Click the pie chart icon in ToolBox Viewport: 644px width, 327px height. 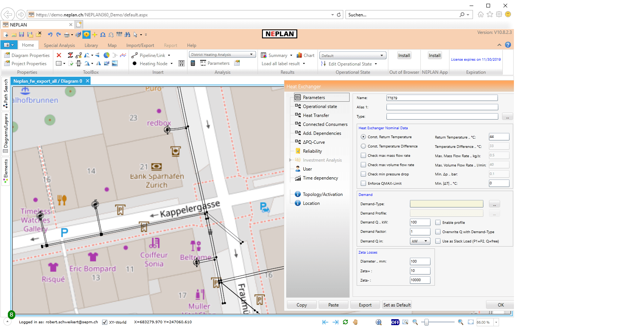107,55
